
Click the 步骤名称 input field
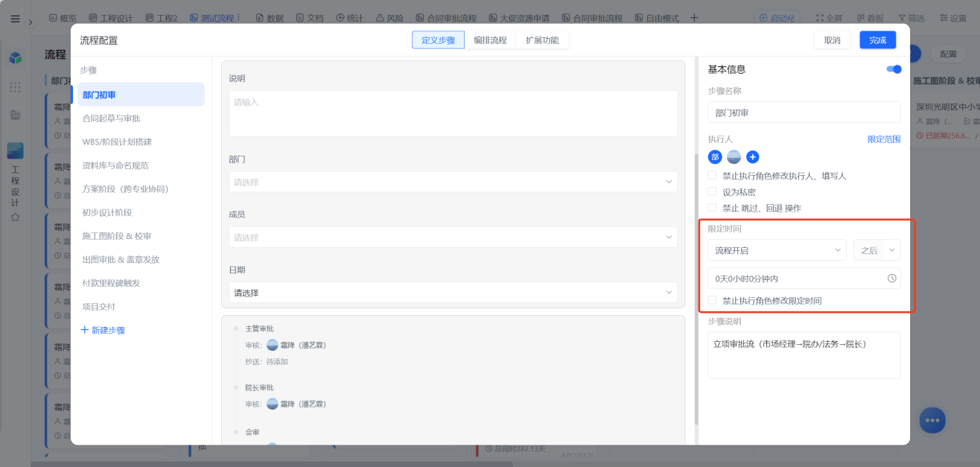804,112
